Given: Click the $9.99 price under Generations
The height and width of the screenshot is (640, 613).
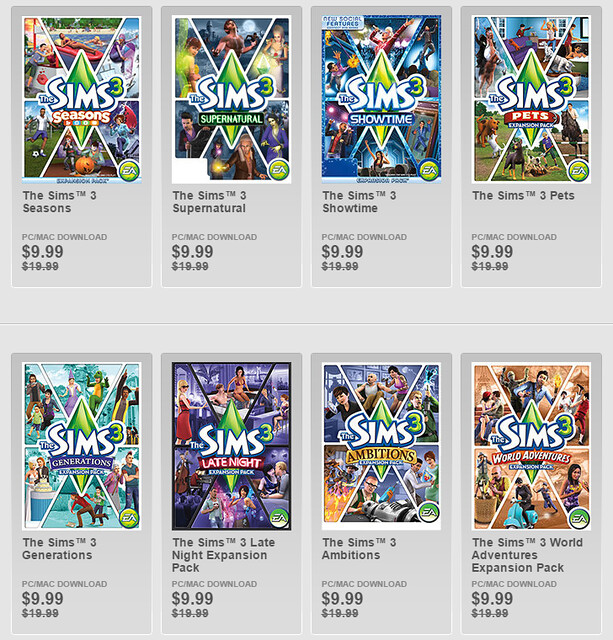Looking at the screenshot, I should [x=43, y=598].
